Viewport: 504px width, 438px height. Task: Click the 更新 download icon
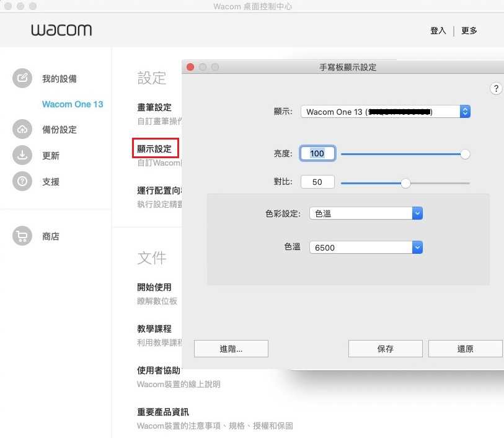[x=22, y=155]
